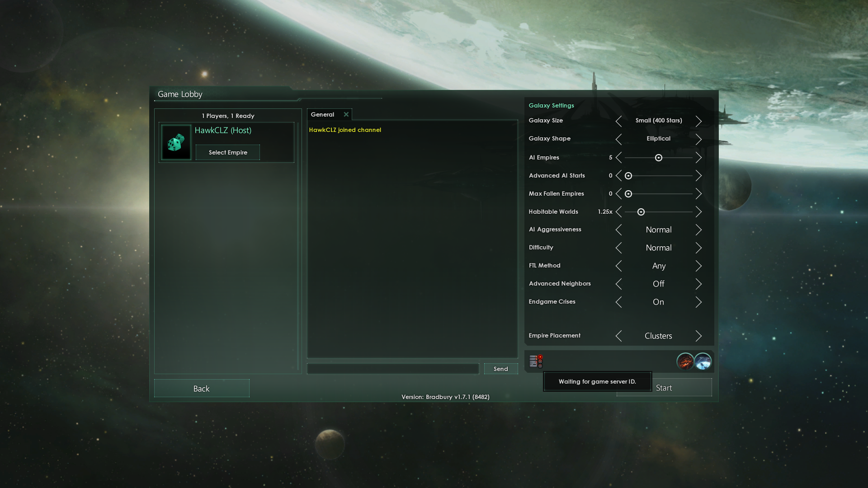Click the chat message input field

click(x=392, y=368)
